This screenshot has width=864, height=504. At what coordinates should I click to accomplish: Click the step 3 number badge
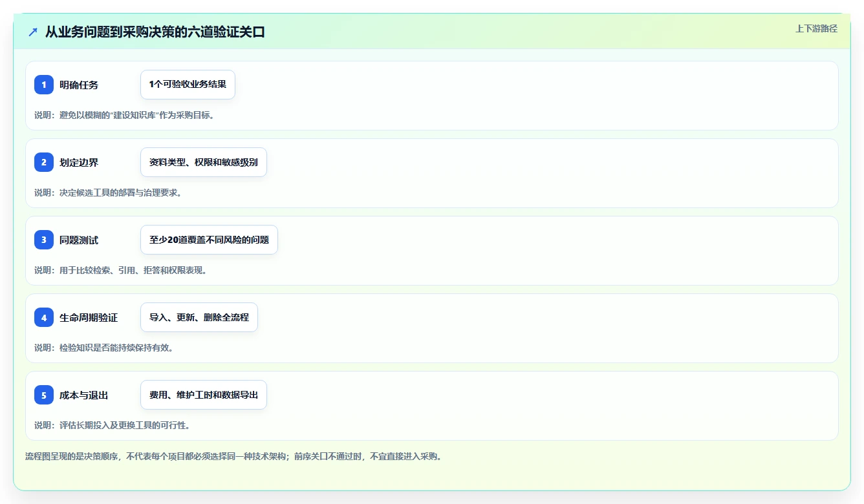coord(44,240)
